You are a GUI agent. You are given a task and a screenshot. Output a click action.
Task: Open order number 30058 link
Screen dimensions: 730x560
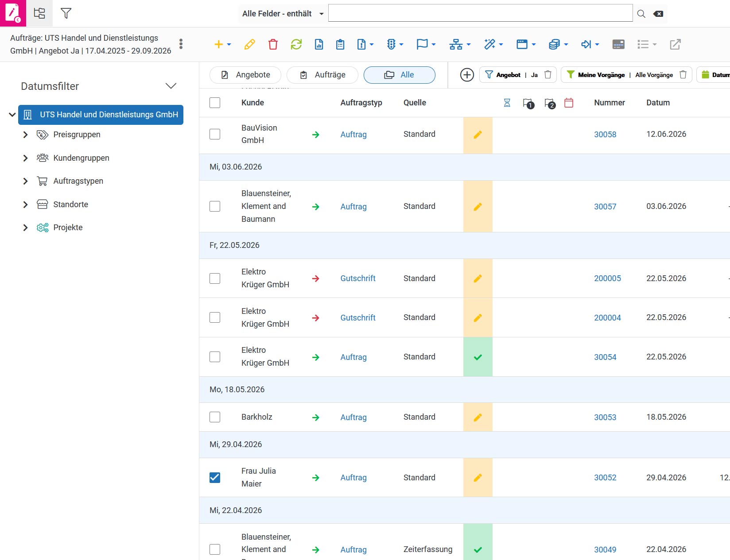coord(605,135)
